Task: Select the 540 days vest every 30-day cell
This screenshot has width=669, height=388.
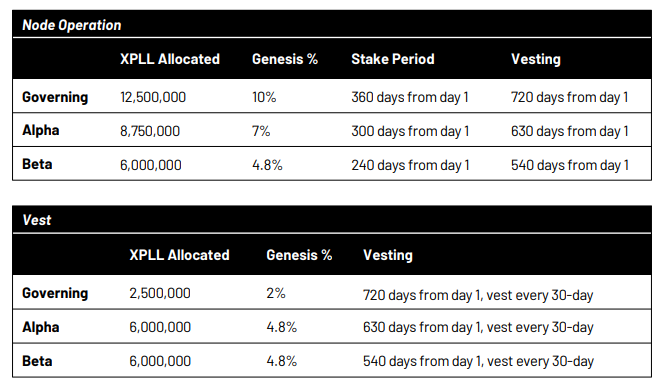Action: tap(478, 361)
